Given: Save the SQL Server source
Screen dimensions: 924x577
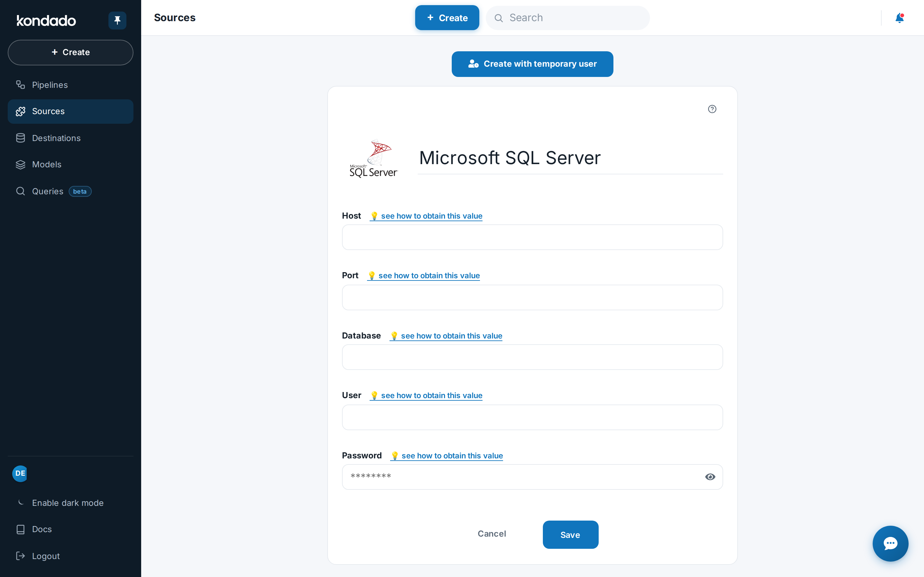Looking at the screenshot, I should click(x=570, y=535).
